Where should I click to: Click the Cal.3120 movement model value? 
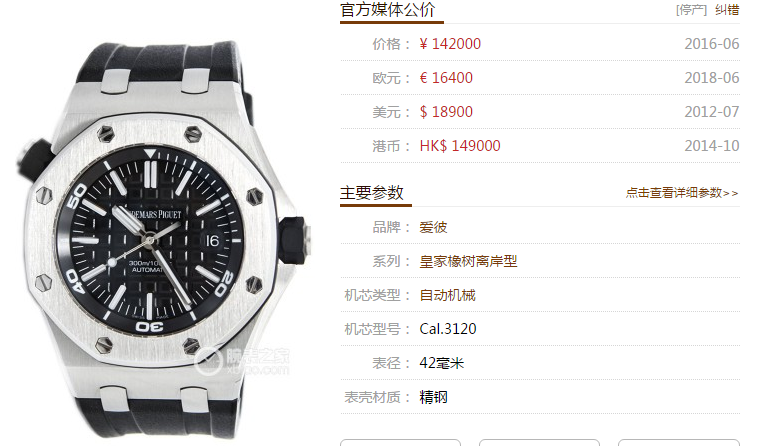448,329
